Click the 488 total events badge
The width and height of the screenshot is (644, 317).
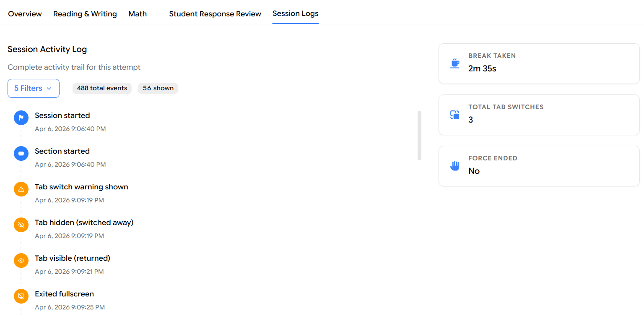click(102, 88)
